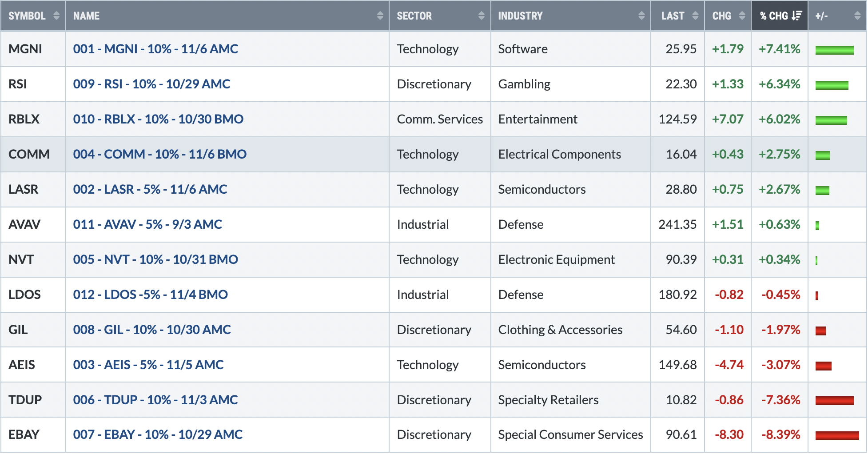Click the red change bar for EBAY

(x=837, y=435)
